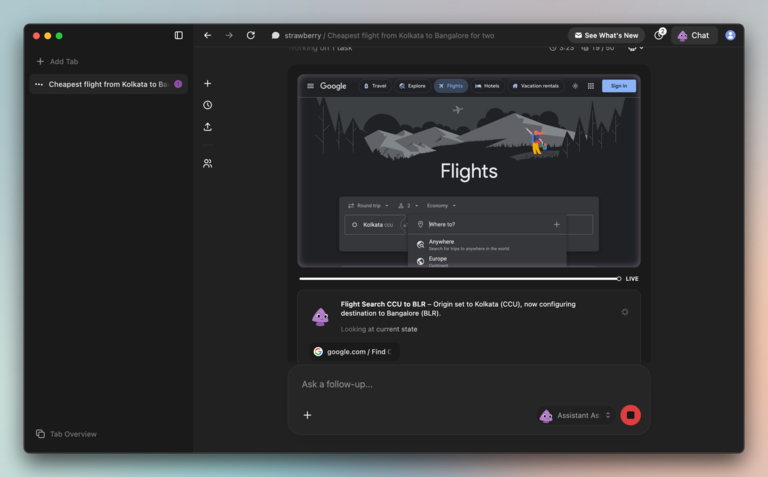Open passengers count dropdown showing 2
The image size is (768, 477).
pyautogui.click(x=408, y=206)
